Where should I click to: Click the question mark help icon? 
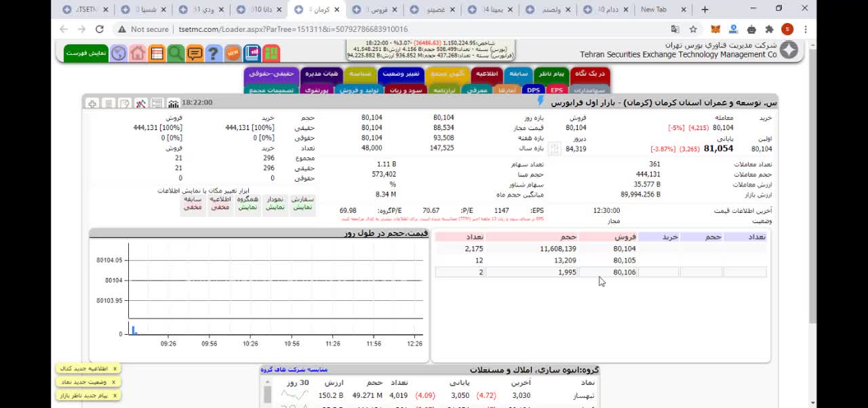[x=213, y=53]
